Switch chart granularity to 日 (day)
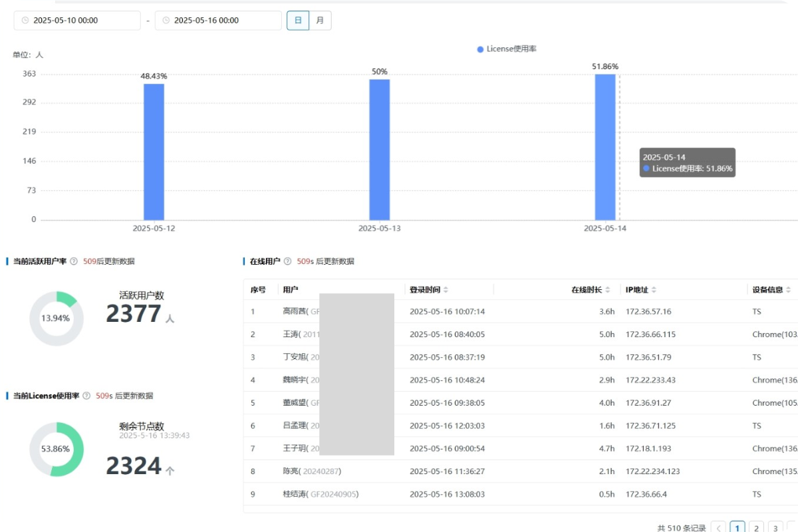Viewport: 798px width, 532px height. [x=298, y=21]
